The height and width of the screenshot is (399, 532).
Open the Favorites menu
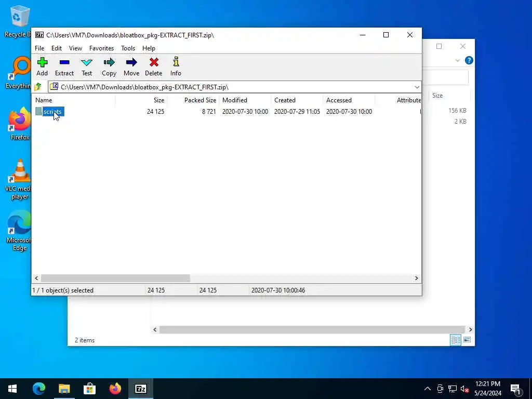(101, 48)
